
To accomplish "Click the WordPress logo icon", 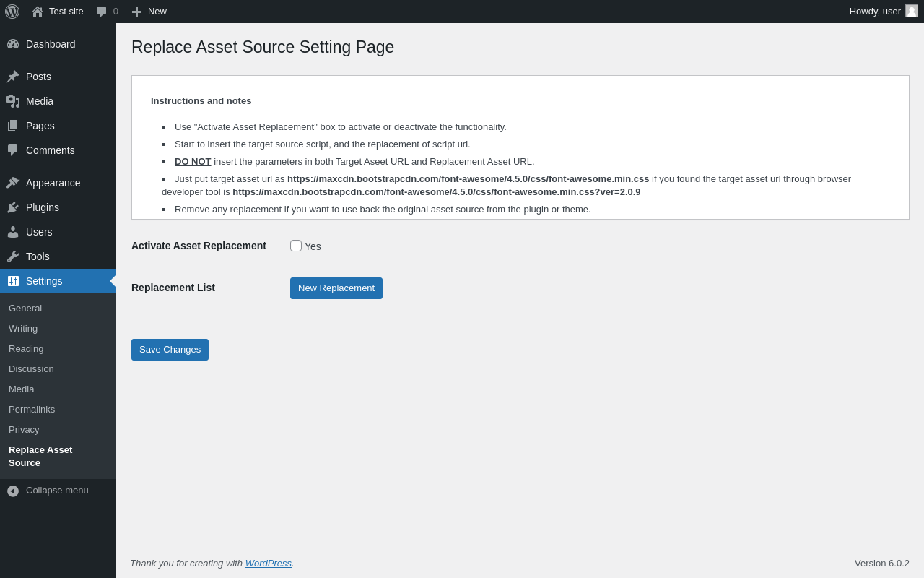I will (12, 12).
